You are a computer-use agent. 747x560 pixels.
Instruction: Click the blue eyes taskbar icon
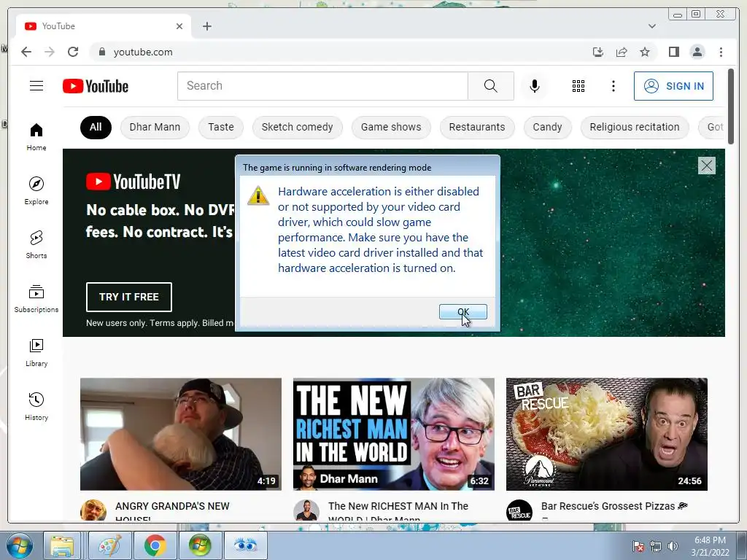click(245, 545)
